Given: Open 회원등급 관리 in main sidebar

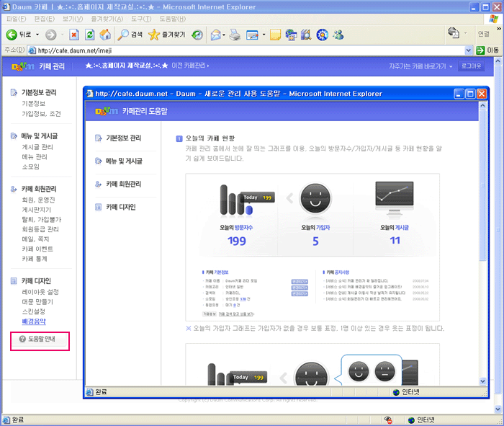Looking at the screenshot, I should (40, 229).
